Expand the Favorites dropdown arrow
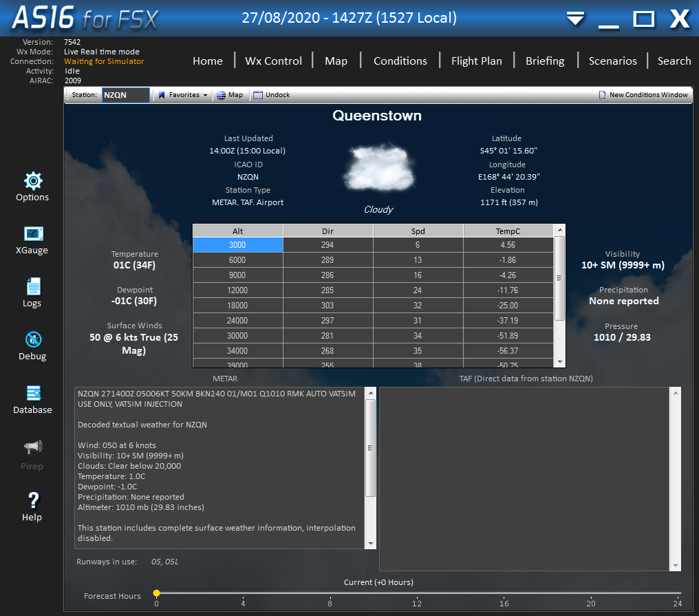Screen dimensions: 699x616 click(205, 96)
